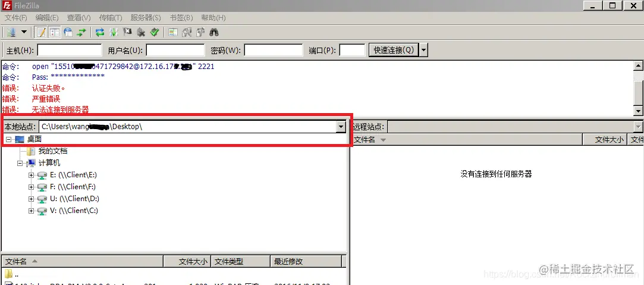The image size is (644, 285).
Task: Click the message log scroll down arrow
Action: [x=638, y=111]
